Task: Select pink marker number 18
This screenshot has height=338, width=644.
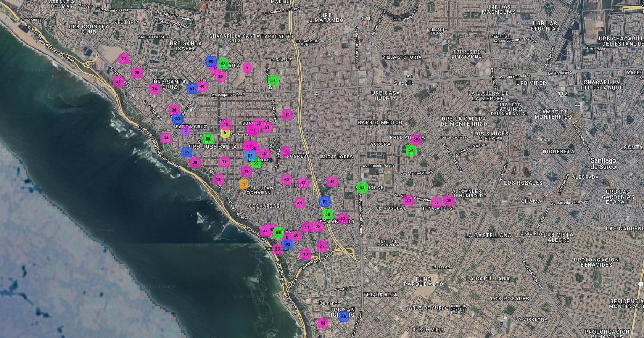Action: point(246,171)
